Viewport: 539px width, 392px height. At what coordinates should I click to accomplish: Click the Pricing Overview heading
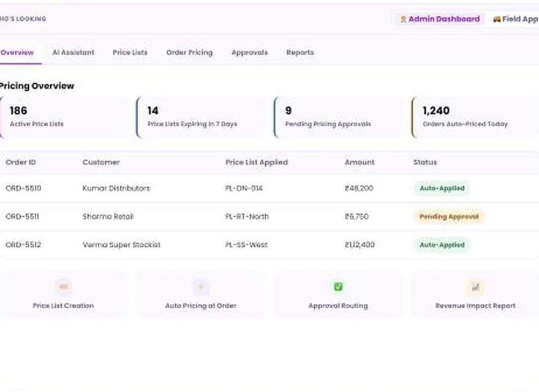point(37,86)
